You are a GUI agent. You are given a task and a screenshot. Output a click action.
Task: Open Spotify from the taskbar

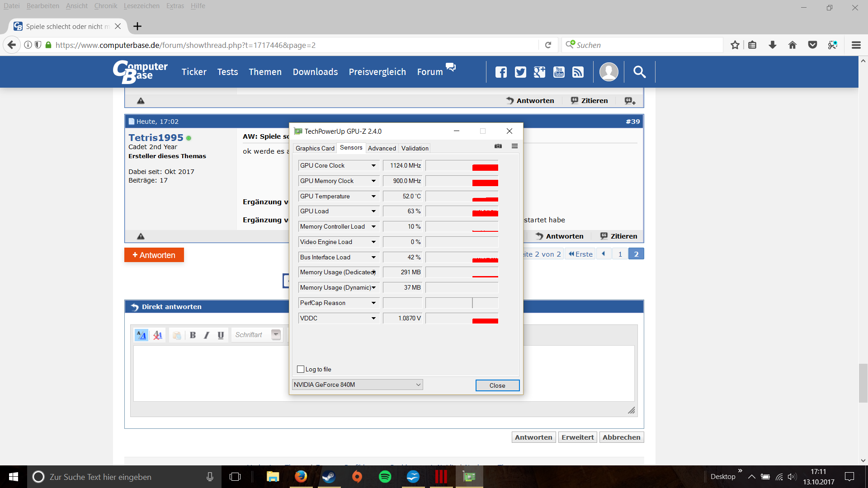(x=385, y=477)
